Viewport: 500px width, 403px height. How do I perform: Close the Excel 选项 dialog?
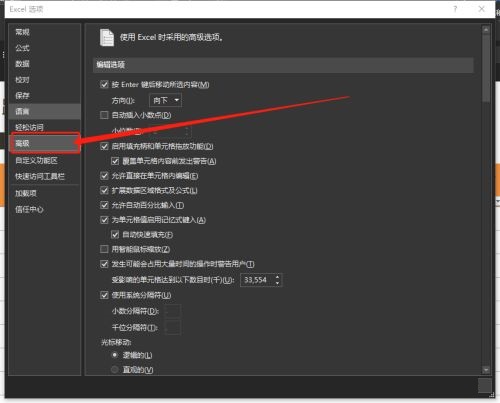coord(482,9)
